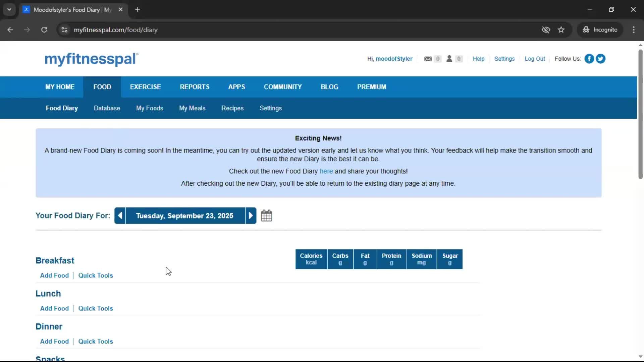This screenshot has height=362, width=644.
Task: Click the Sugar column header
Action: [x=450, y=259]
